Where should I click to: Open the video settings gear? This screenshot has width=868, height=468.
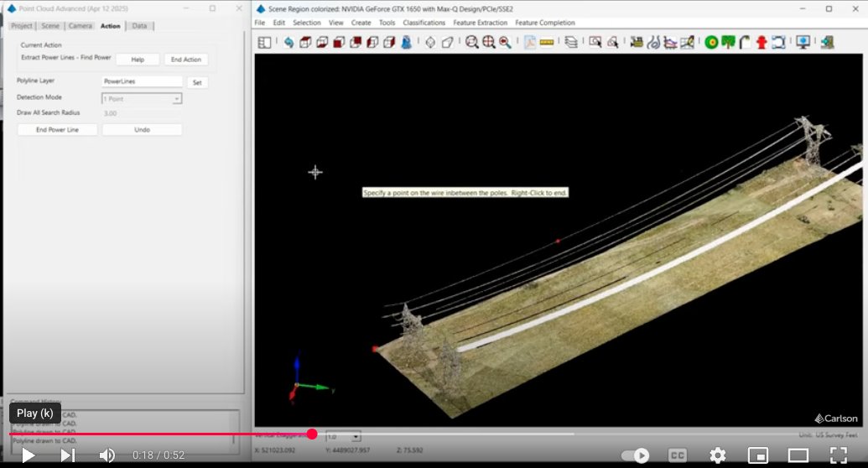(717, 455)
